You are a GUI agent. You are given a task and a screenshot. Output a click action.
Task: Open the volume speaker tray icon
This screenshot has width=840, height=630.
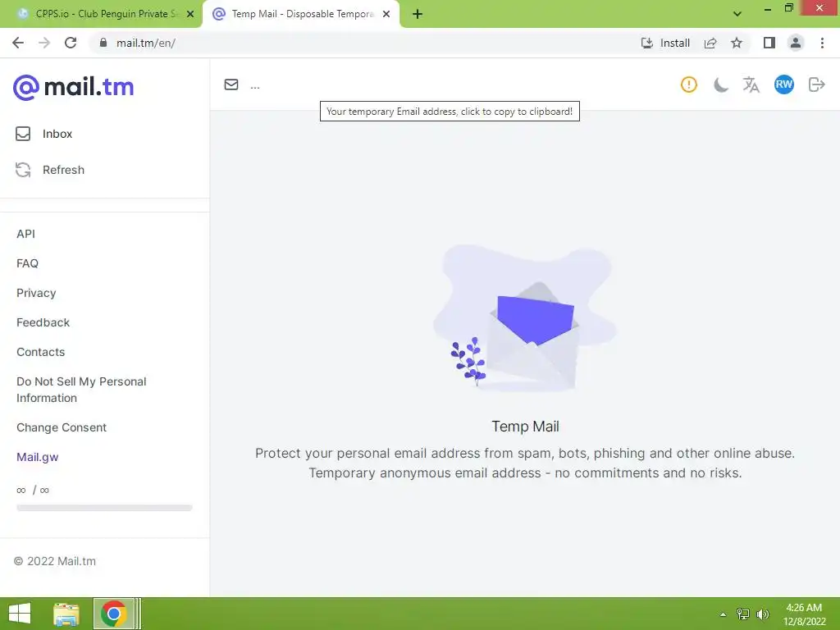tap(762, 614)
